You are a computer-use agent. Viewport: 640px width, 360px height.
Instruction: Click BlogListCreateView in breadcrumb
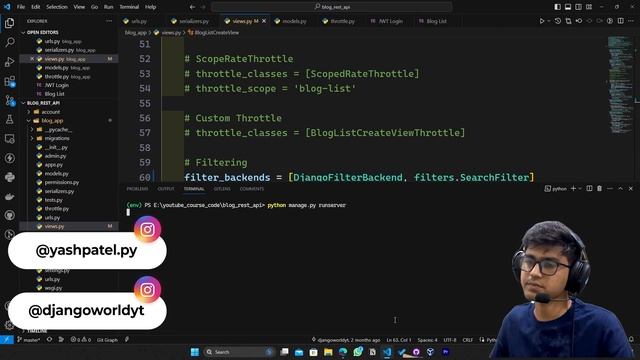216,33
